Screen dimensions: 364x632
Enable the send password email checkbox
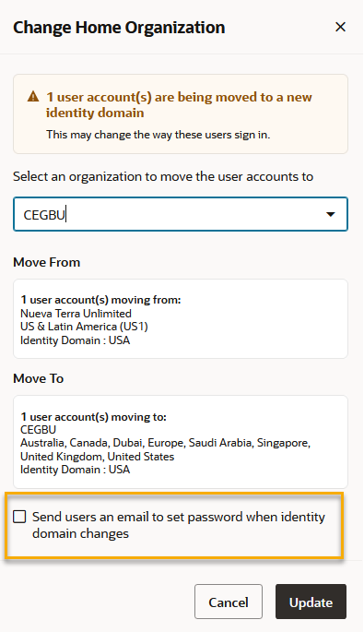[x=19, y=517]
